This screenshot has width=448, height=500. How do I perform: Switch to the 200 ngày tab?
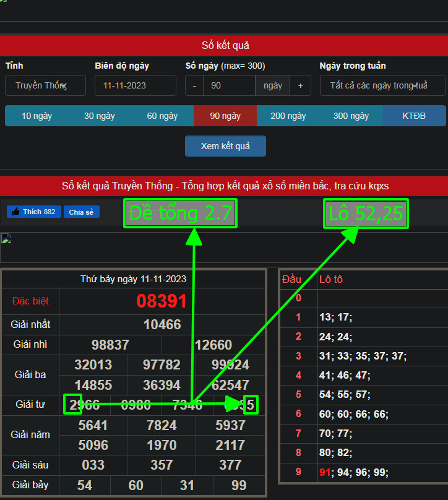pyautogui.click(x=288, y=116)
